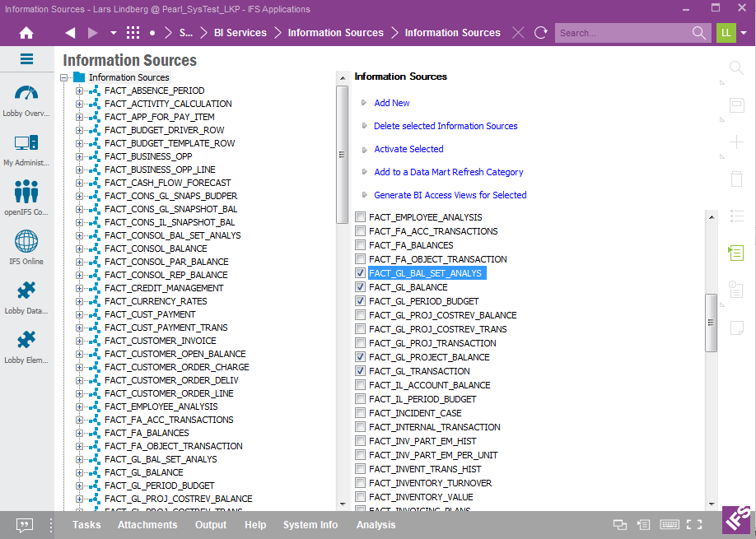Click Add to a Data Mart Refresh Category
756x539 pixels.
coord(448,172)
